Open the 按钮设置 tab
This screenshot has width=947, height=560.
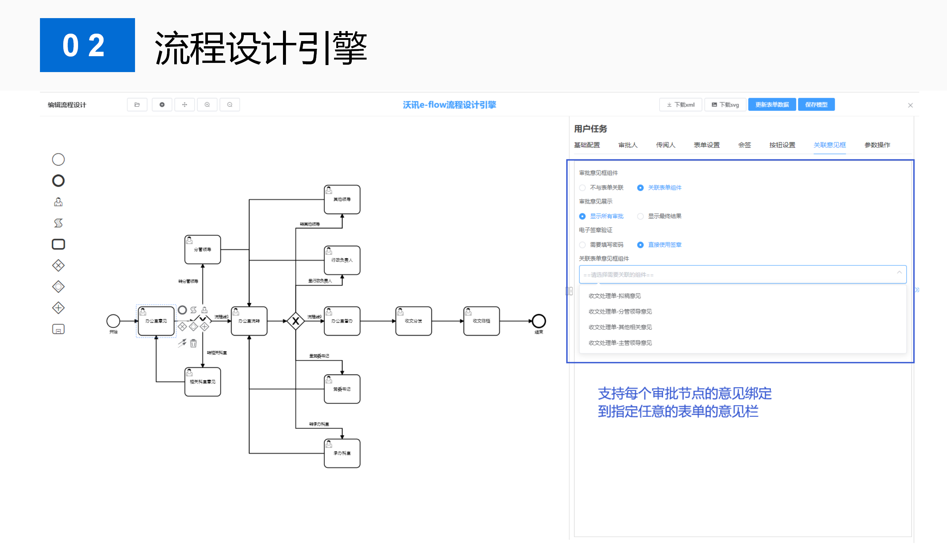pyautogui.click(x=782, y=145)
